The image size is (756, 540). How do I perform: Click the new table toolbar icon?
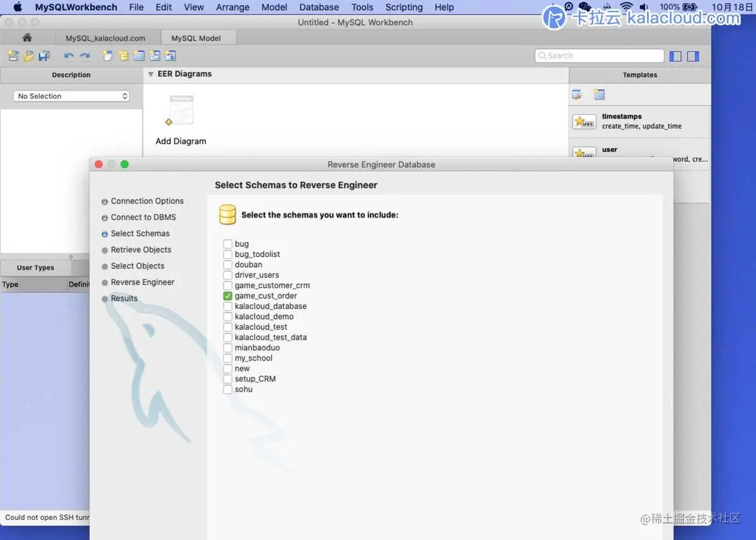click(x=139, y=56)
